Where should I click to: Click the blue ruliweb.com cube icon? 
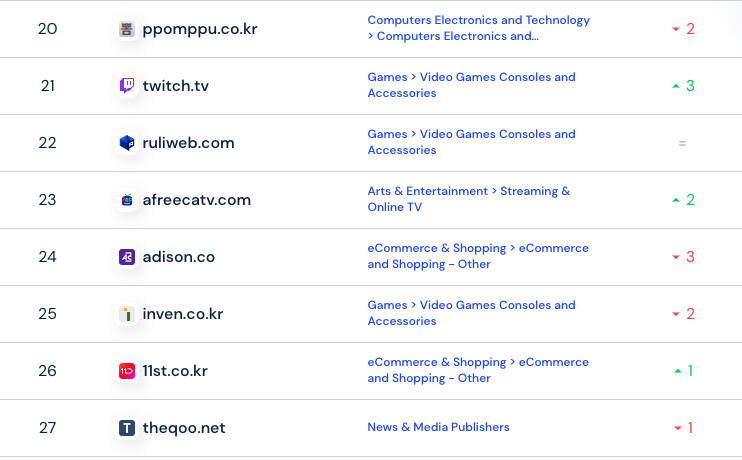point(127,143)
